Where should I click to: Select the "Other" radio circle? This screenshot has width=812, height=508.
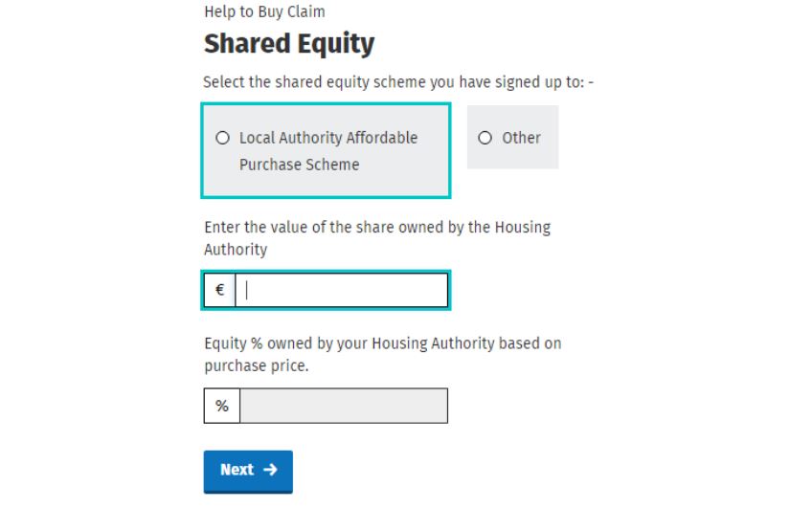point(485,138)
